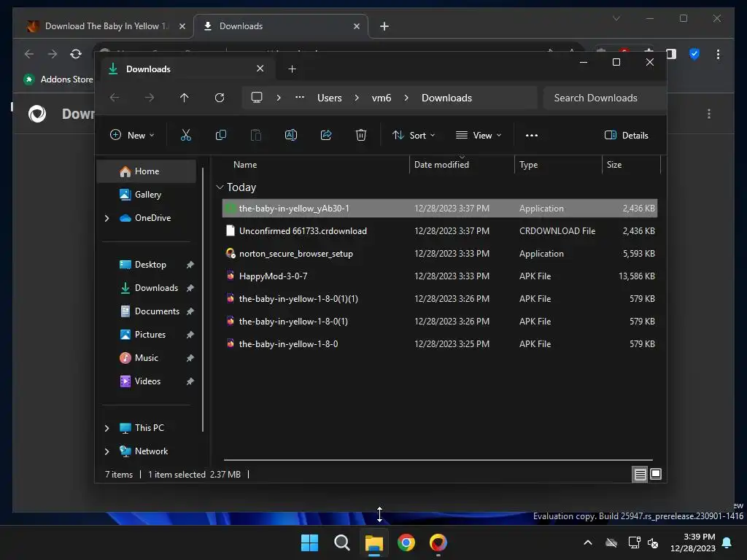
Task: Select the browser's Downloads tab
Action: point(281,26)
